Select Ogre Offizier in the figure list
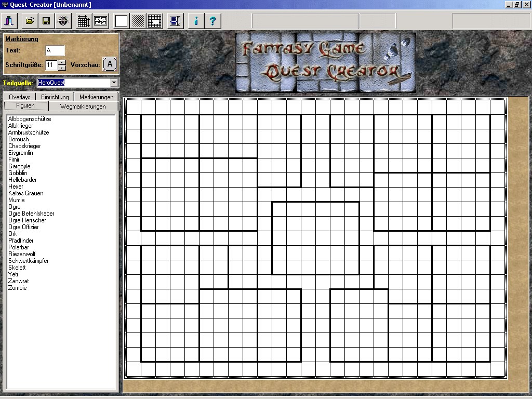 [x=23, y=227]
